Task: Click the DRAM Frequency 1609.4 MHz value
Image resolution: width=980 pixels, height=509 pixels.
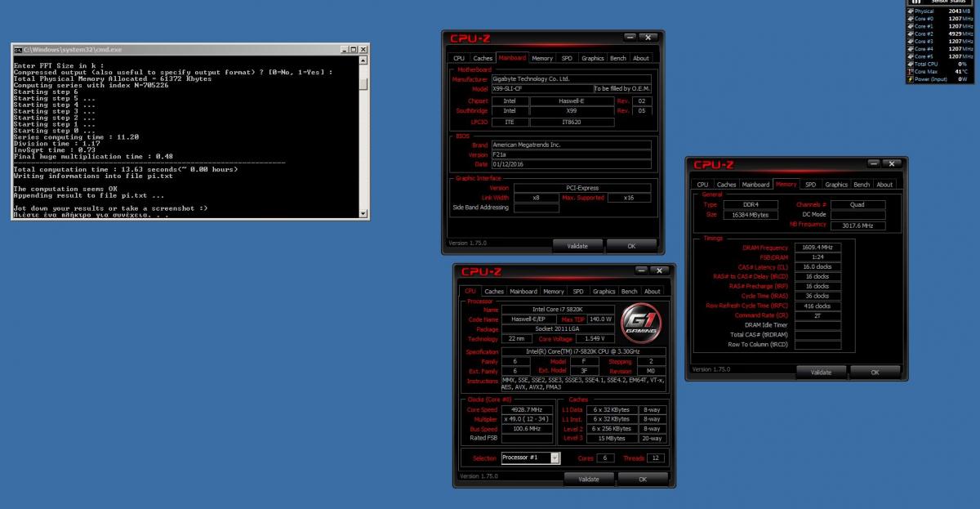Action: point(817,247)
